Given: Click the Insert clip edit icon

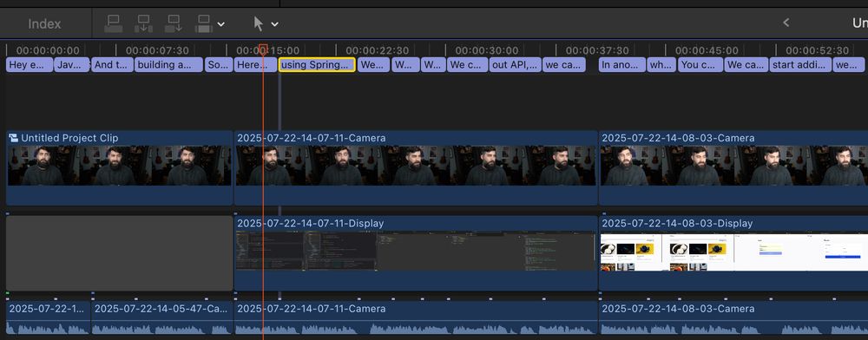Looking at the screenshot, I should (x=143, y=23).
